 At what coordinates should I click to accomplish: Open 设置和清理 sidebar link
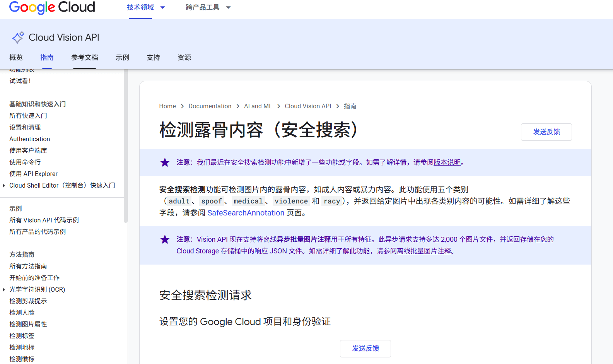pos(25,127)
